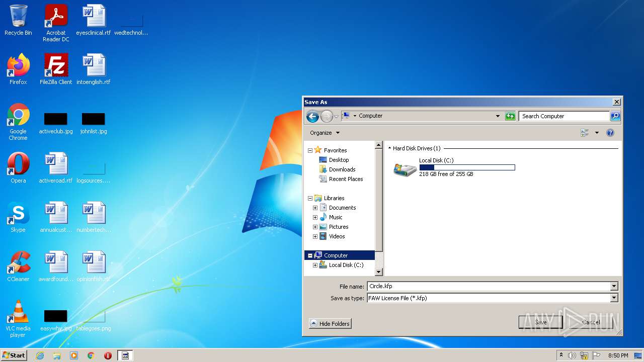
Task: Click the Save button
Action: point(541,322)
